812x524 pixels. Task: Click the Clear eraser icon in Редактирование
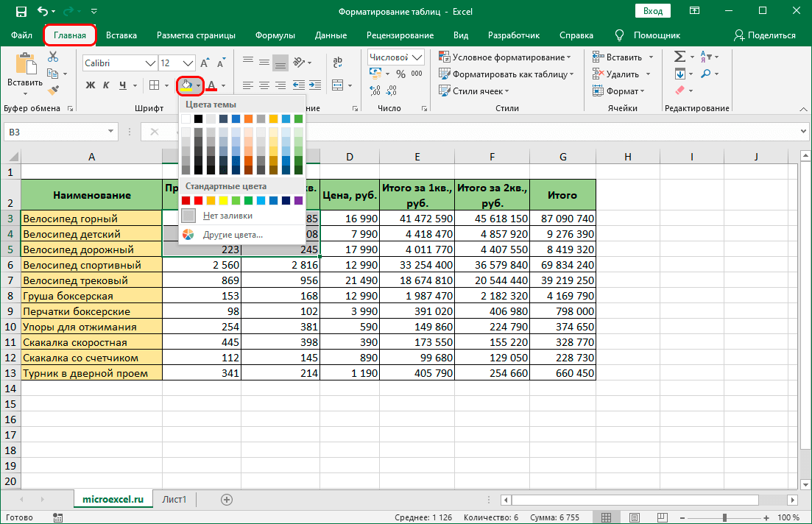(x=679, y=90)
